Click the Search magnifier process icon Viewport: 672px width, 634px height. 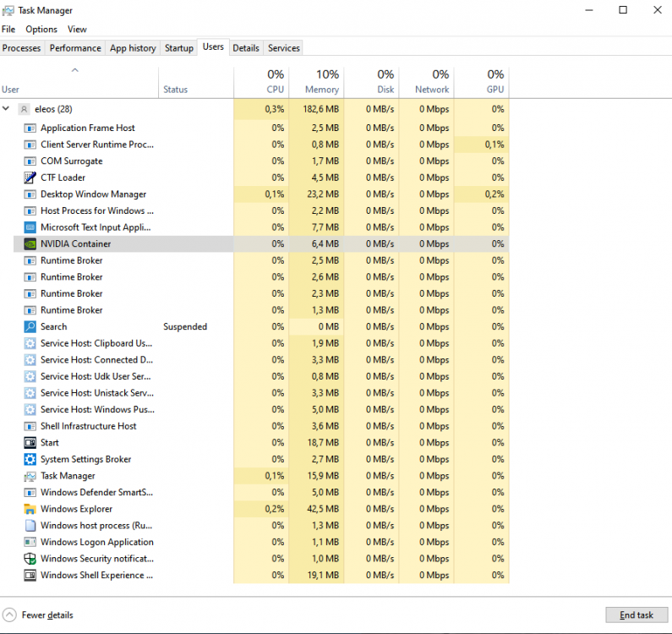click(x=30, y=326)
